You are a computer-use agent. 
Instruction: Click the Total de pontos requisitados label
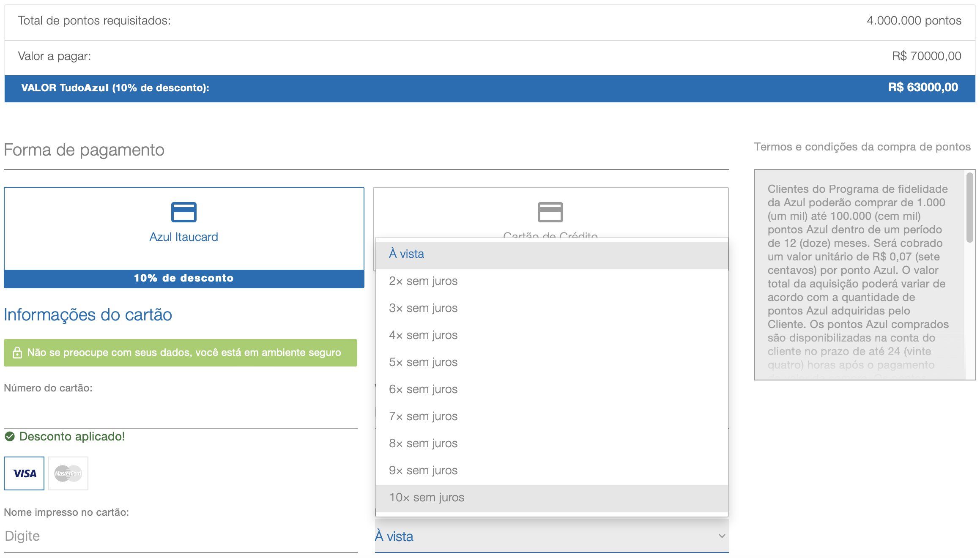click(94, 20)
